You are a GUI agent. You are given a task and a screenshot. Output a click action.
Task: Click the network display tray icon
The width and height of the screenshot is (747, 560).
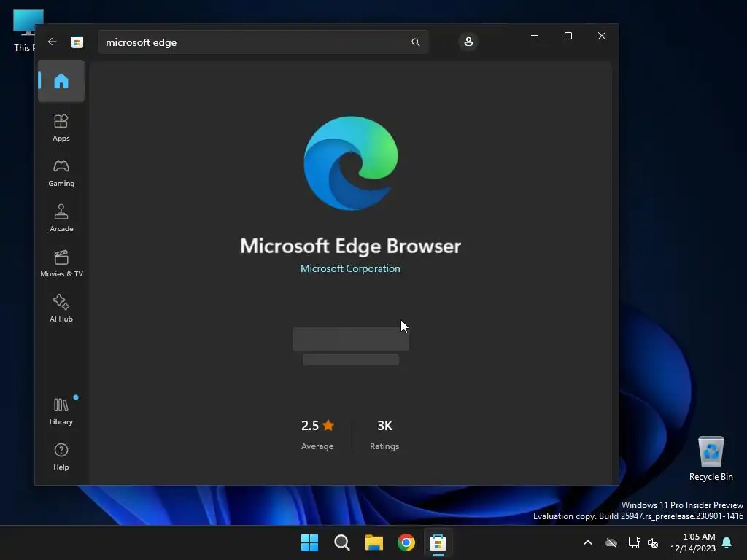[634, 542]
